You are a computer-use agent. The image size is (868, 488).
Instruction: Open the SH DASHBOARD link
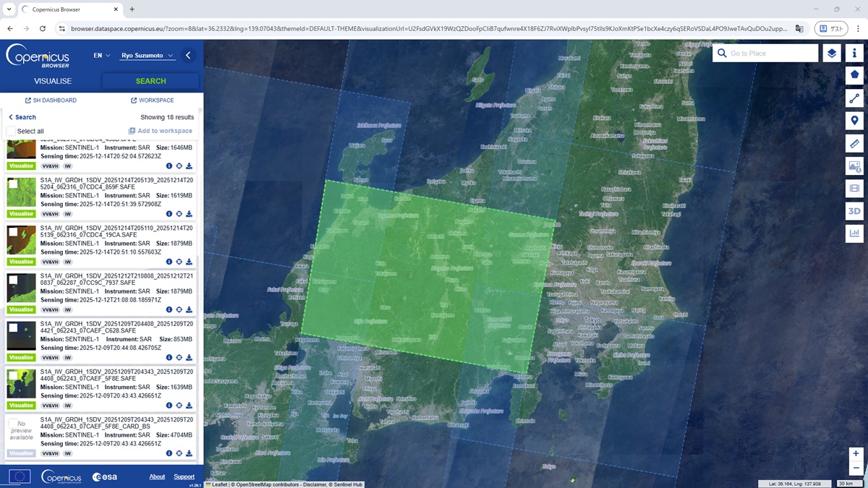[51, 100]
